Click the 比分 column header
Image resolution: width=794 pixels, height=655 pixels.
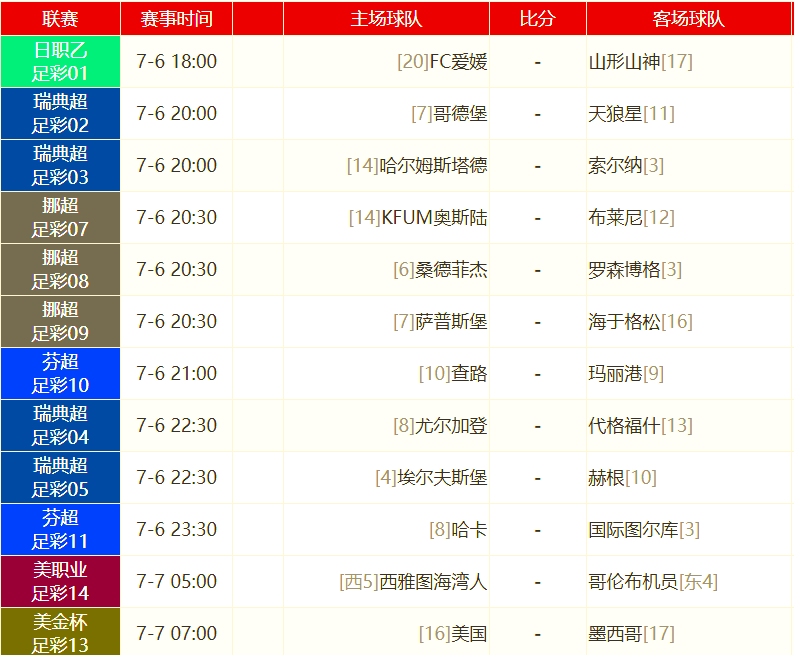pos(538,19)
